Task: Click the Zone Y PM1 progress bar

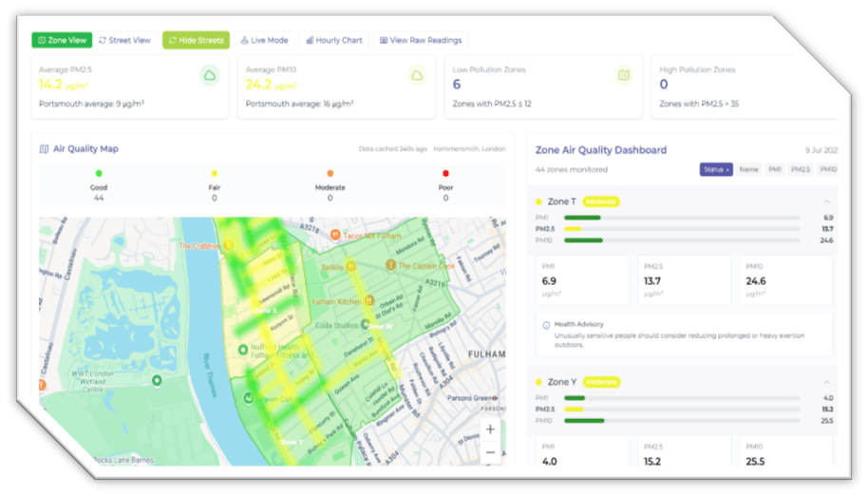Action: click(x=682, y=398)
